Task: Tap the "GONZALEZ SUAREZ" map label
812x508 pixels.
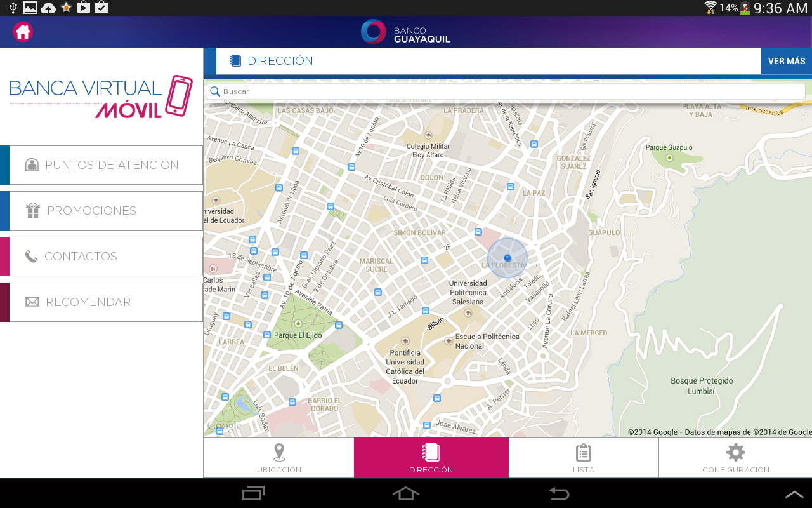Action: 573,163
